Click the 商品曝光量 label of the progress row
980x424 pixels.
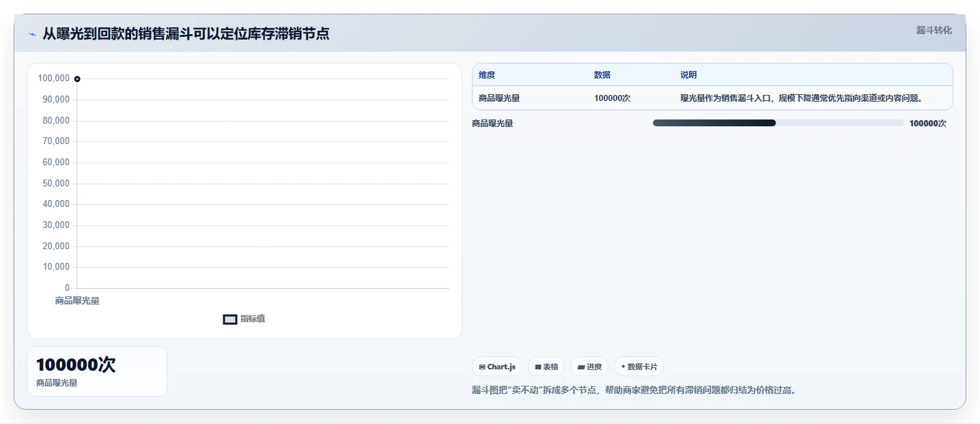point(492,124)
